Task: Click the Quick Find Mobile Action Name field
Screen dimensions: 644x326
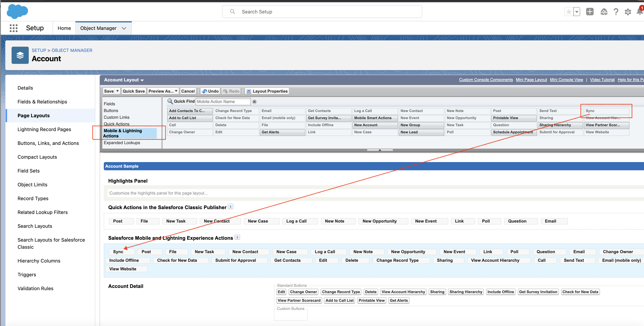Action: (223, 102)
